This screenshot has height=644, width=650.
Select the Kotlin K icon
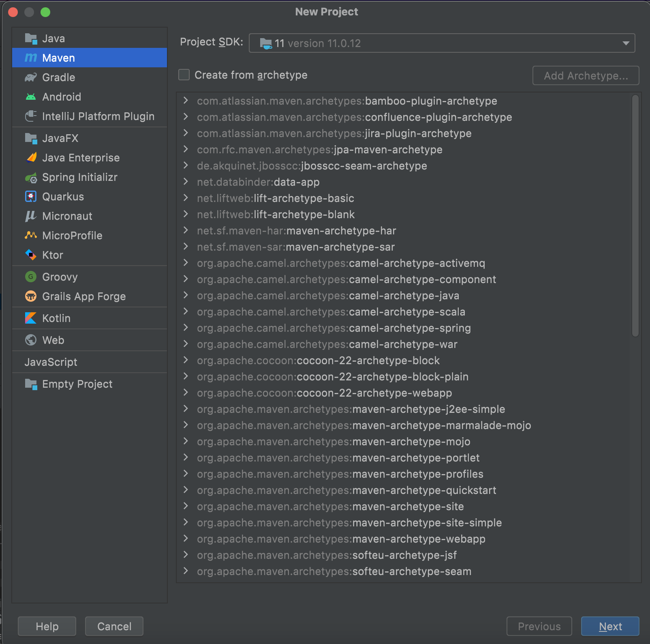[31, 318]
